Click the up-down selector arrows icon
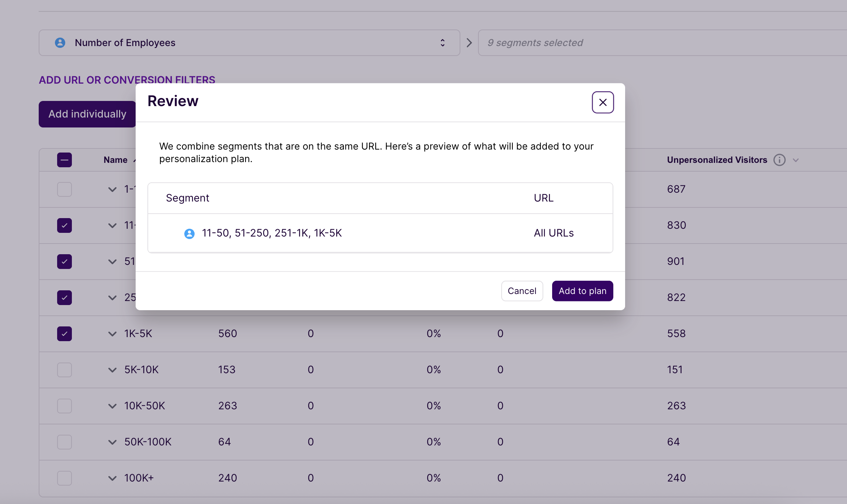The image size is (847, 504). pyautogui.click(x=442, y=43)
